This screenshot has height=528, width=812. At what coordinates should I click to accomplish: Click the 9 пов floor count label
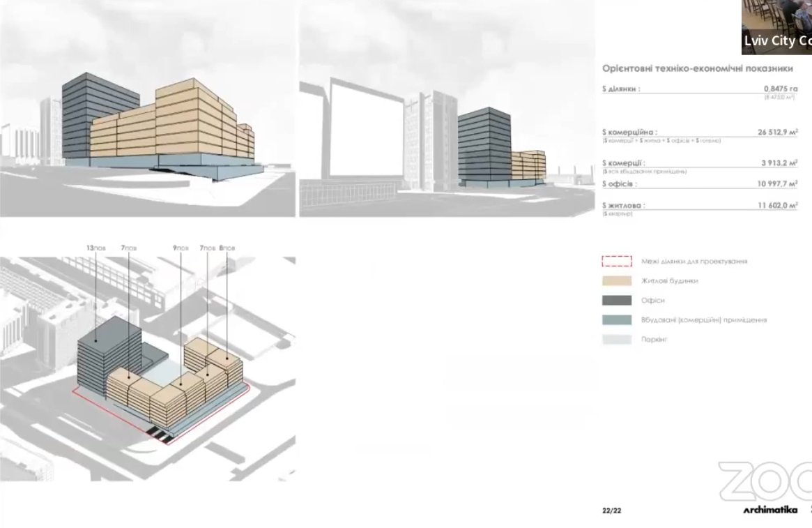tap(181, 248)
